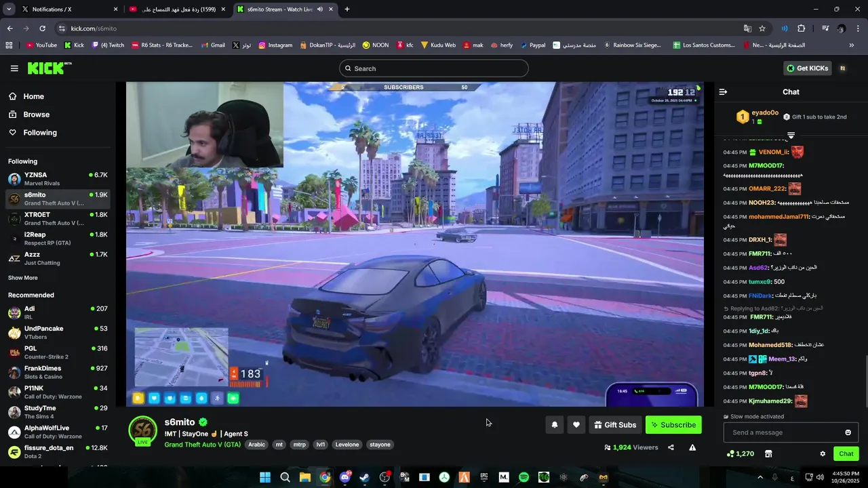868x488 pixels.
Task: Click the Gift Subs button
Action: click(615, 425)
